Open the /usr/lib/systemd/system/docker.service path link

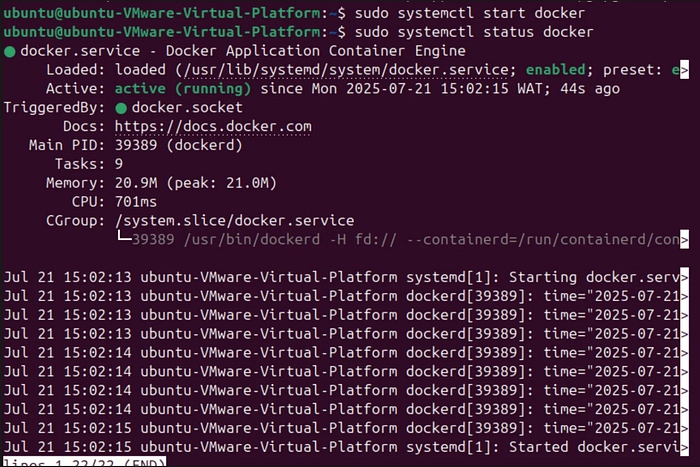346,70
